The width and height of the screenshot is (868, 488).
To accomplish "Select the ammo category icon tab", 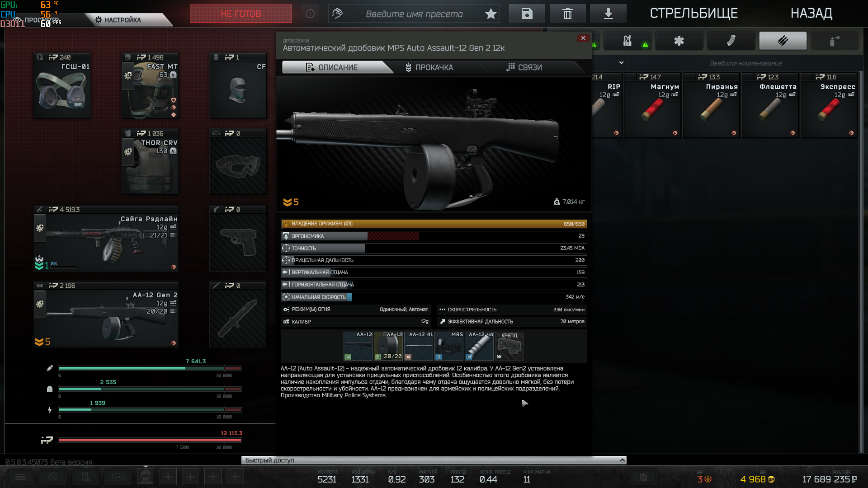I will tap(783, 41).
